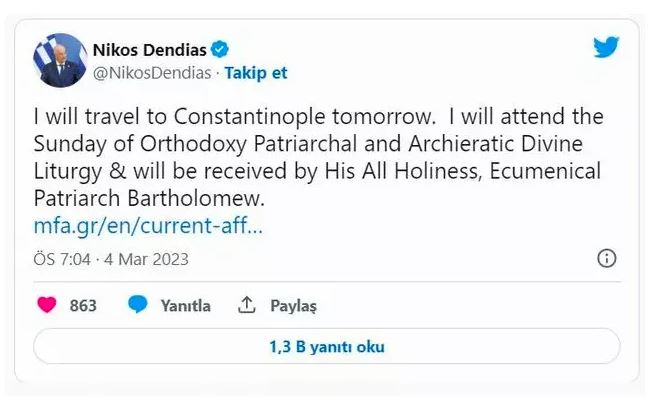The image size is (658, 414).
Task: Click the share arrow icon
Action: pos(247,305)
